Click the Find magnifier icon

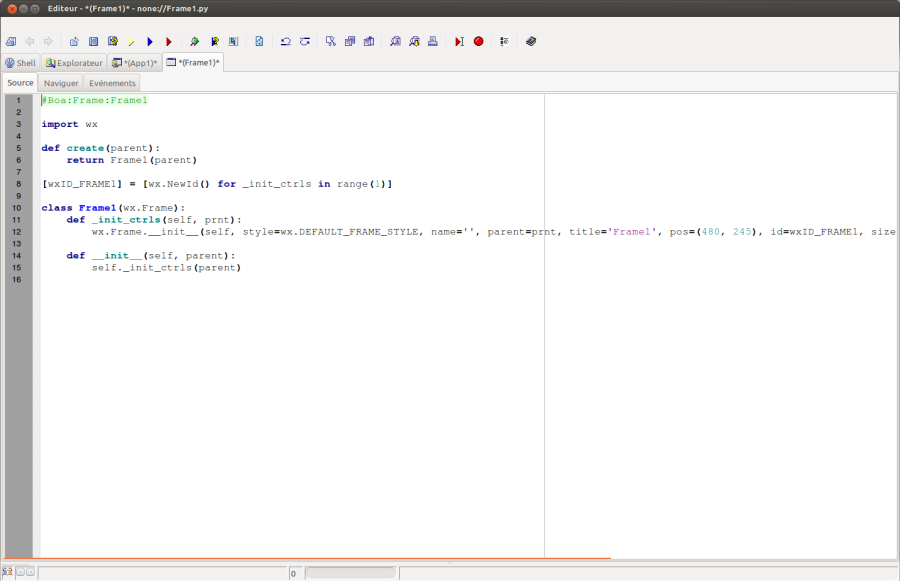[x=395, y=42]
